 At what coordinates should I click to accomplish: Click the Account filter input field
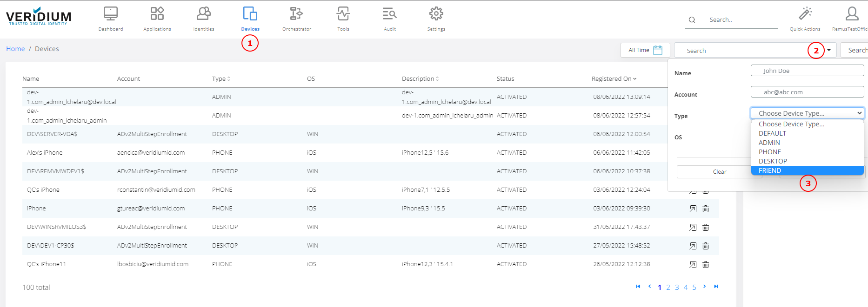tap(807, 92)
